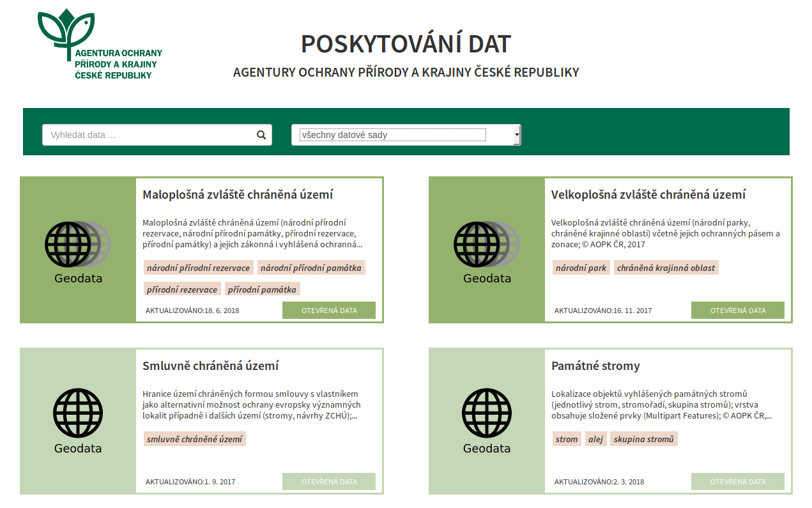Viewport: 812px width, 508px height.
Task: Select the 'národní park' tag
Action: point(581,268)
